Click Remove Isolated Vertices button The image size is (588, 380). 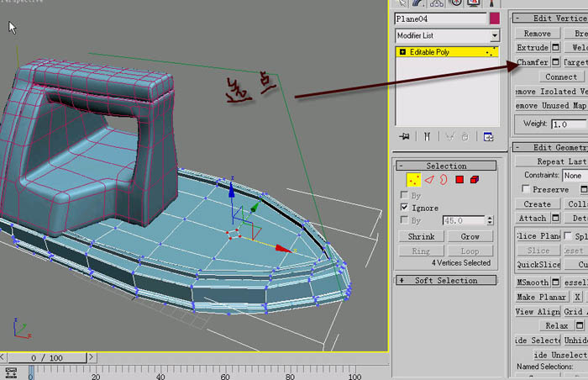[x=552, y=92]
